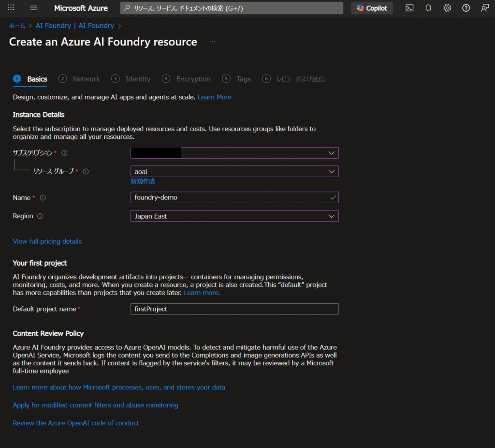Select the Basics tab
Screen dimensions: 495x448
tap(30, 79)
